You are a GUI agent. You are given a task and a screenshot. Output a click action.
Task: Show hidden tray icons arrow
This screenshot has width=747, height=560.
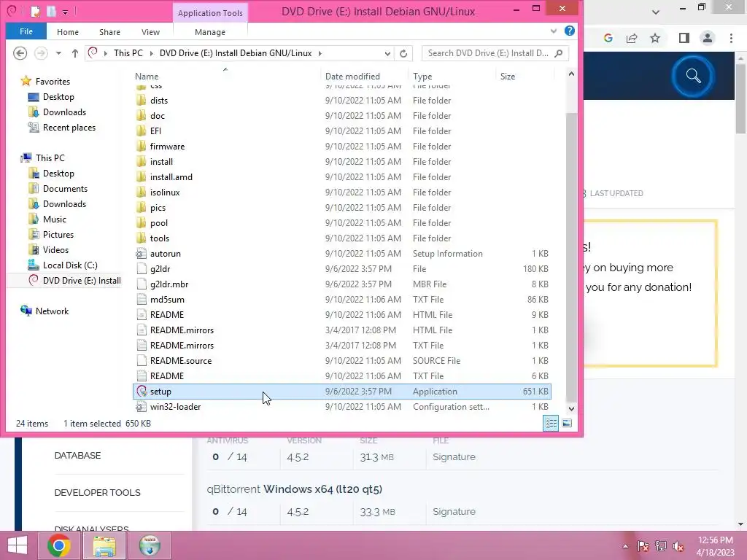pyautogui.click(x=625, y=546)
